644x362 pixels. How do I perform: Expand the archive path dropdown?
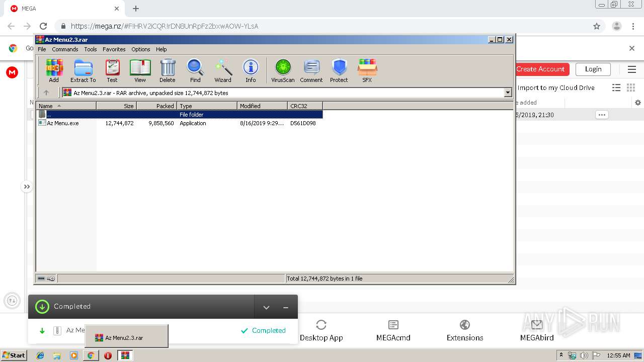(x=508, y=93)
